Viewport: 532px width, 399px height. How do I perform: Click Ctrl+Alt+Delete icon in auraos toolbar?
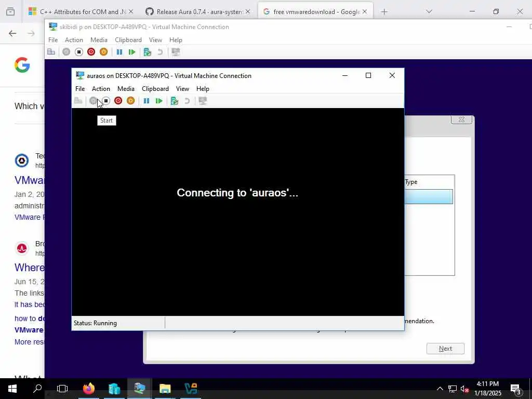[78, 101]
